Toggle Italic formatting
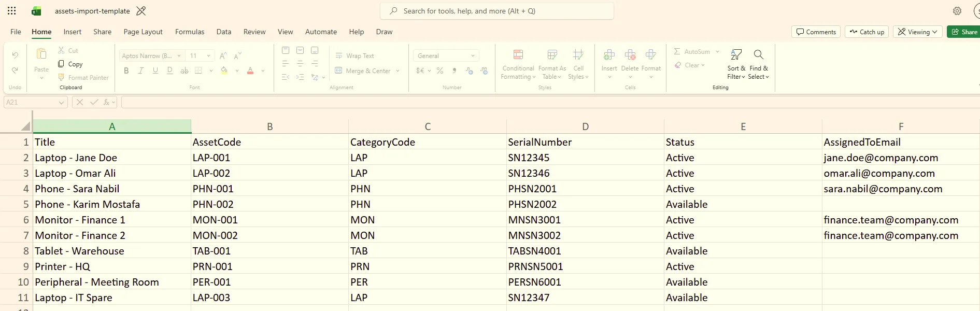This screenshot has height=311, width=980. tap(140, 70)
